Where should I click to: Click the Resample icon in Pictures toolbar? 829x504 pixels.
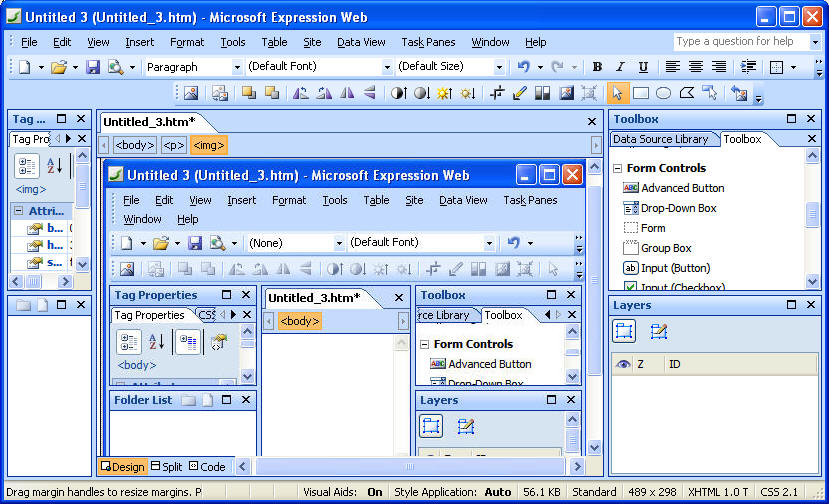(588, 93)
